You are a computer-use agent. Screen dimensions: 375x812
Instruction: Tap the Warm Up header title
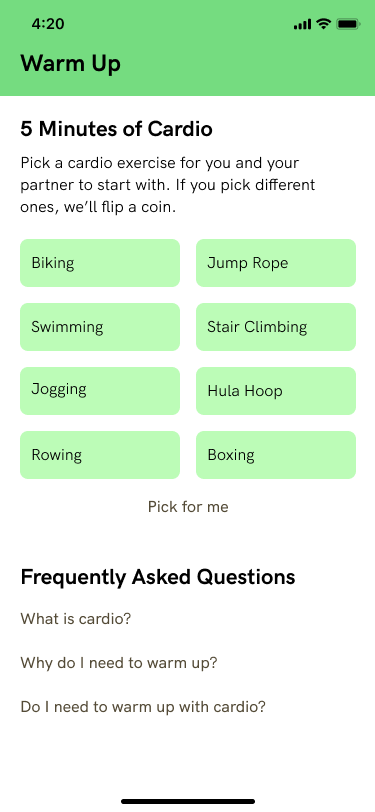tap(70, 64)
